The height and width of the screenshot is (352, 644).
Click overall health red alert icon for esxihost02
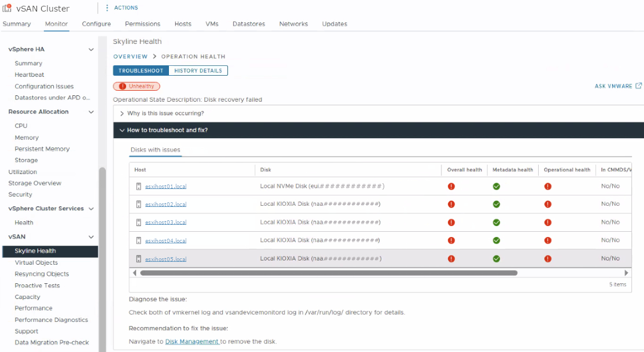451,204
